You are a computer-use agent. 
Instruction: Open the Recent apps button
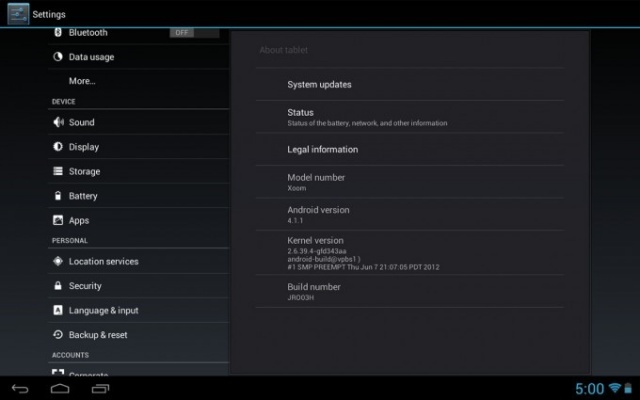(101, 388)
